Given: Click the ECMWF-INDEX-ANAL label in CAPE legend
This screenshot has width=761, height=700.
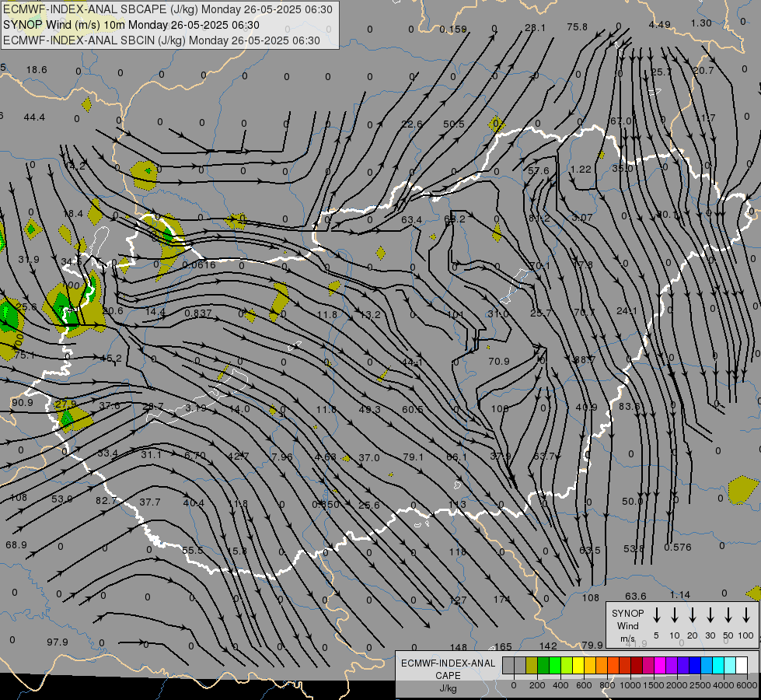Looking at the screenshot, I should tap(448, 663).
